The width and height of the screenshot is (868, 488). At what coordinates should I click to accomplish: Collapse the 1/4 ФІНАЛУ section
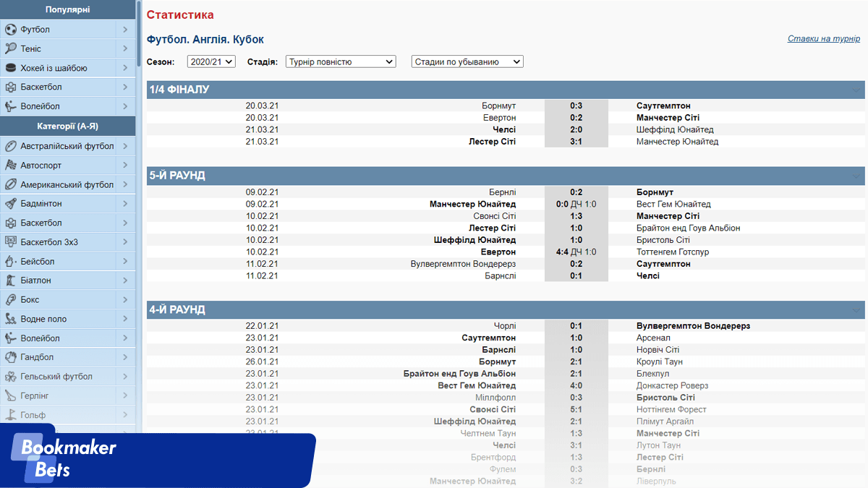(x=857, y=90)
